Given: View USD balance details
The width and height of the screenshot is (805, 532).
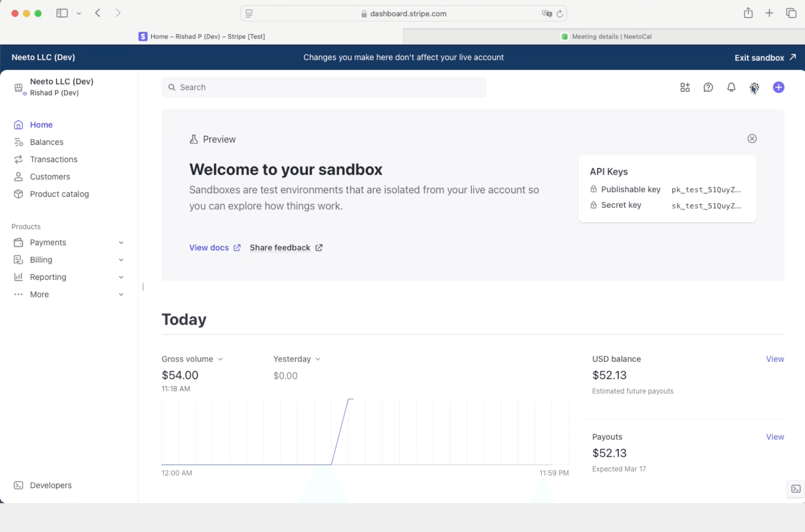Looking at the screenshot, I should tap(775, 359).
